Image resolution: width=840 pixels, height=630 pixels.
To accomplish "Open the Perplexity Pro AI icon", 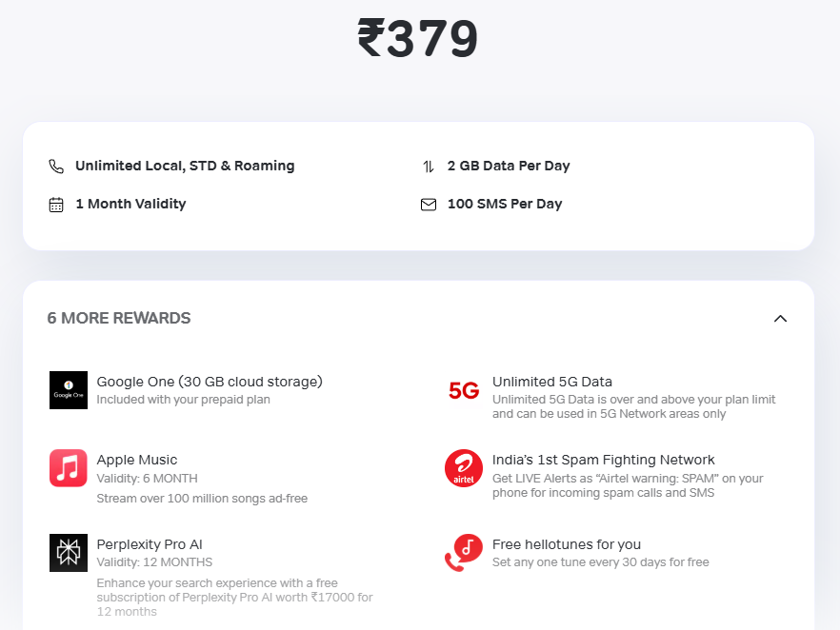I will tap(68, 552).
